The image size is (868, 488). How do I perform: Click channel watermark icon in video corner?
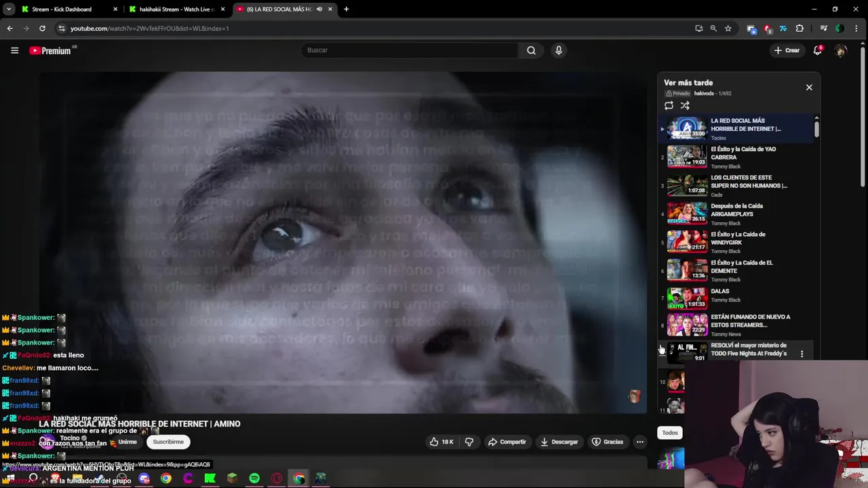634,396
